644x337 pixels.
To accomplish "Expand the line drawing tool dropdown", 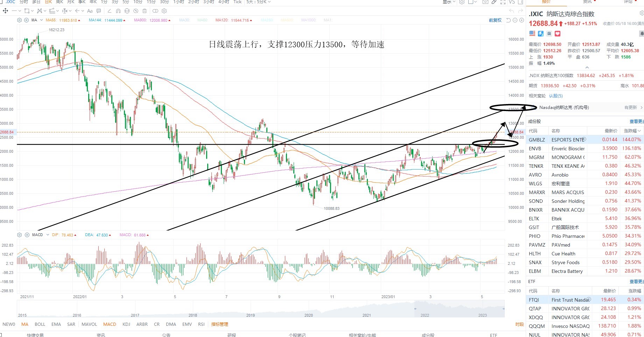I will pos(19,11).
